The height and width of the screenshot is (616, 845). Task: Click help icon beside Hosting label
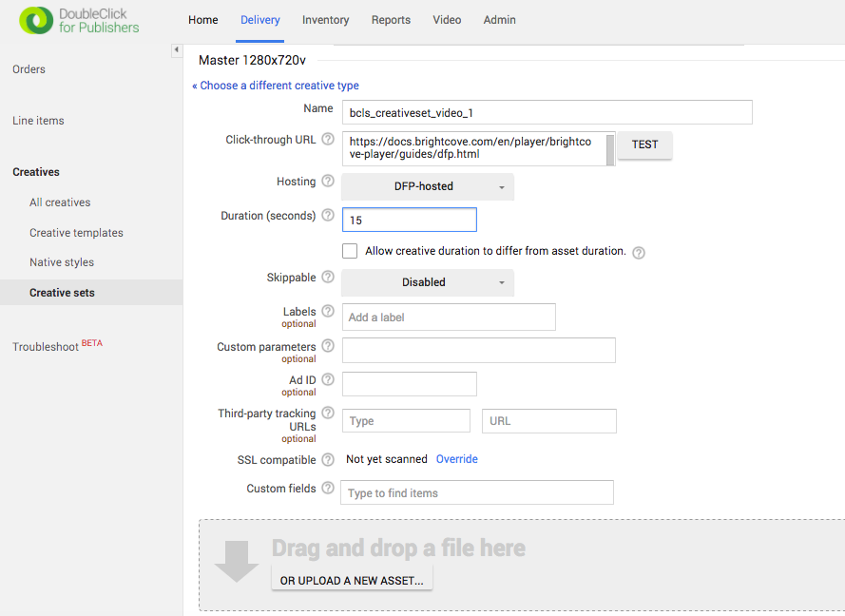pyautogui.click(x=328, y=182)
